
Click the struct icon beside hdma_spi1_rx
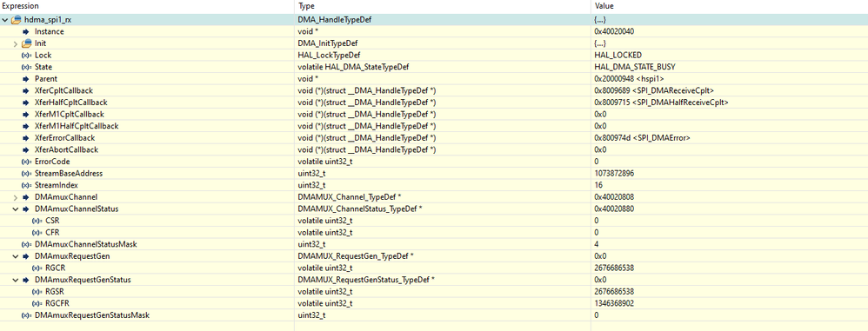point(16,20)
